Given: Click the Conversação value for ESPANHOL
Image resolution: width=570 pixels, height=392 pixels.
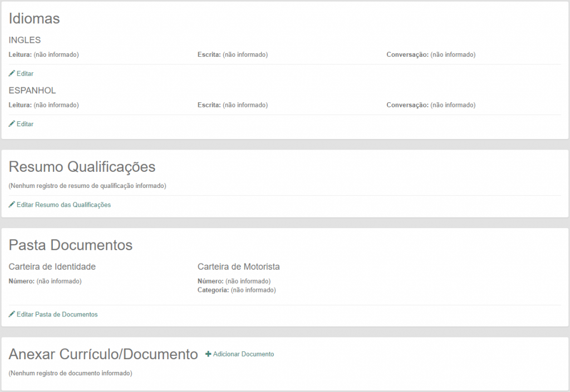Looking at the screenshot, I should tap(453, 105).
